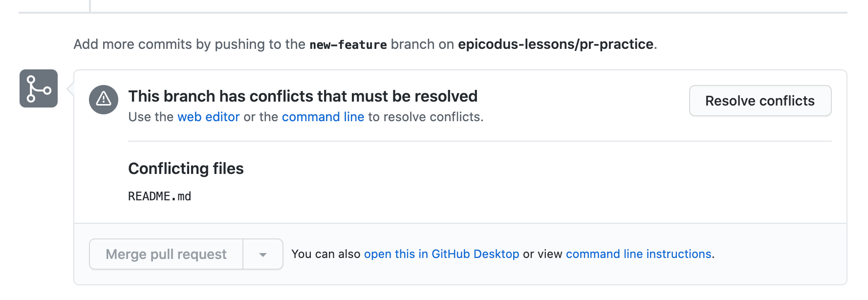Image resolution: width=868 pixels, height=300 pixels.
Task: Click the epicodus-lessons/pr-practice repository name
Action: pos(556,44)
